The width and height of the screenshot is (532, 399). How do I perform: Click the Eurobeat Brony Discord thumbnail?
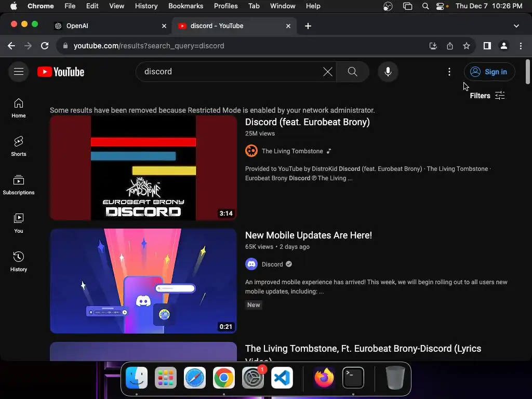(143, 168)
